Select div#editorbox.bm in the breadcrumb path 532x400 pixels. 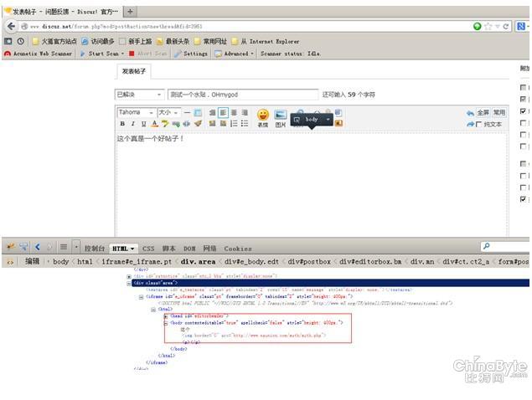tap(370, 262)
